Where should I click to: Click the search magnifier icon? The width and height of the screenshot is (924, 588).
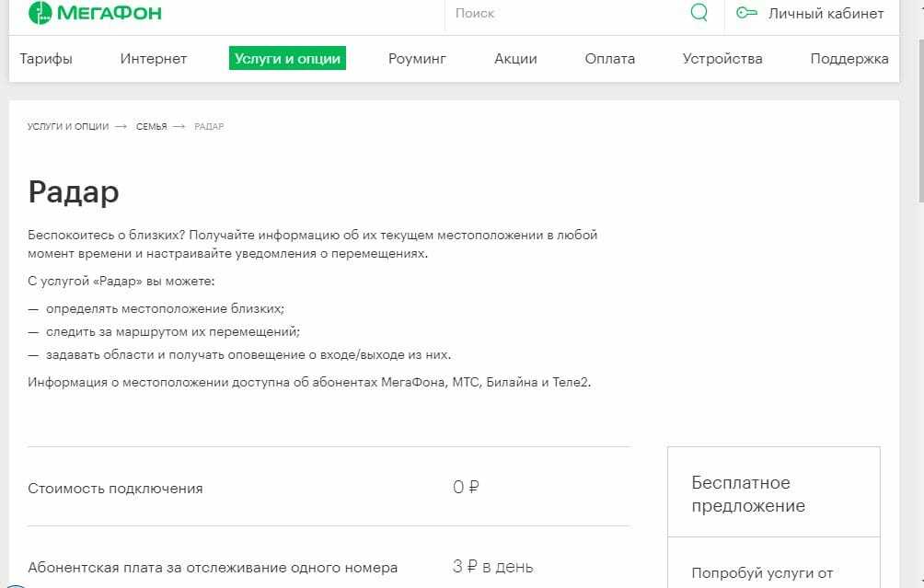pos(699,12)
